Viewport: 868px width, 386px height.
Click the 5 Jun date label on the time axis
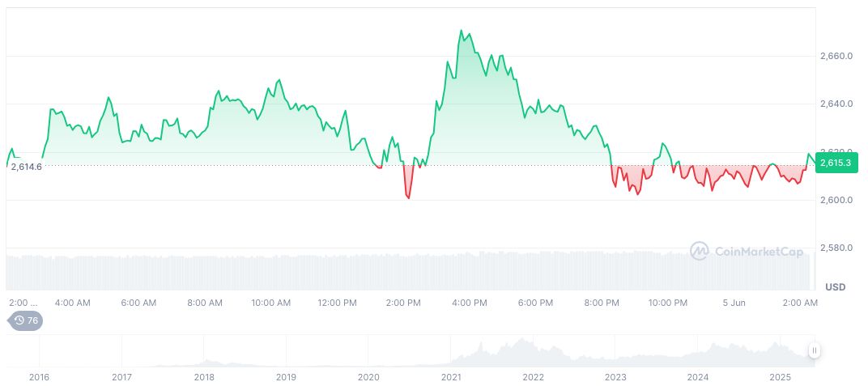[732, 303]
